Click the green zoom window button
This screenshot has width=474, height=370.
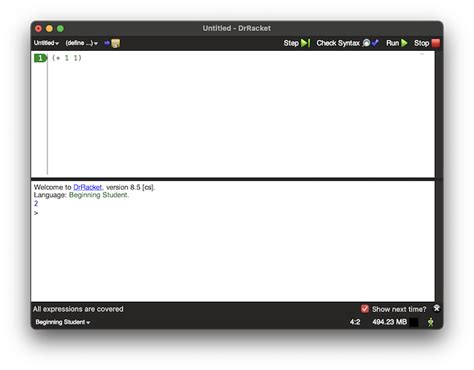(60, 29)
